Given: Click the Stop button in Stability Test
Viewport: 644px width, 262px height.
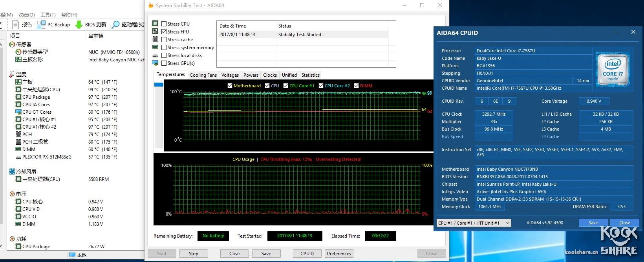Looking at the screenshot, I should pyautogui.click(x=194, y=254).
